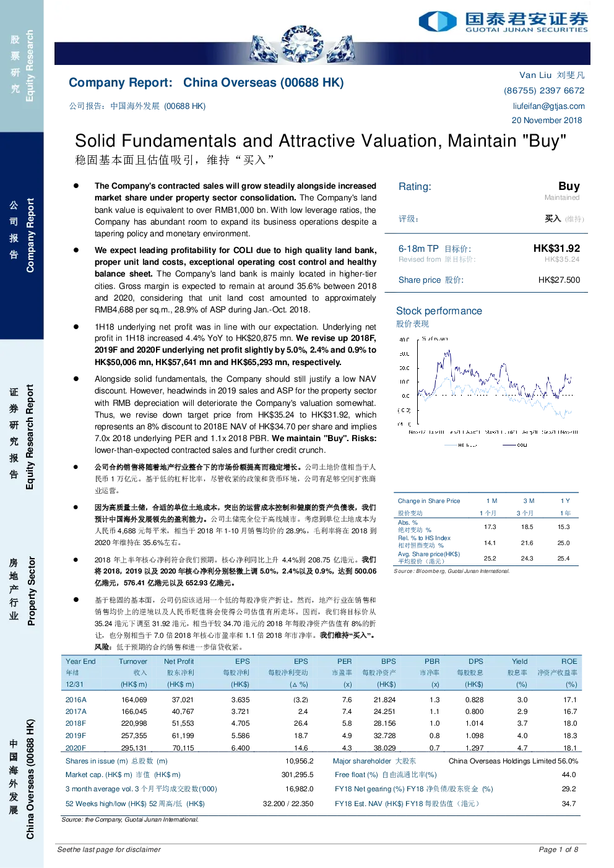
Task: Click Source: Bloomberg, Guotai Junan International
Action: pyautogui.click(x=452, y=572)
